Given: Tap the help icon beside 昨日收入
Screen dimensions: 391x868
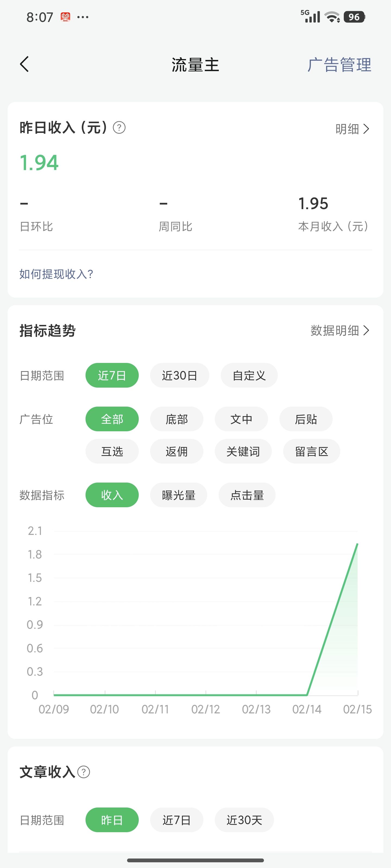Looking at the screenshot, I should pyautogui.click(x=119, y=128).
